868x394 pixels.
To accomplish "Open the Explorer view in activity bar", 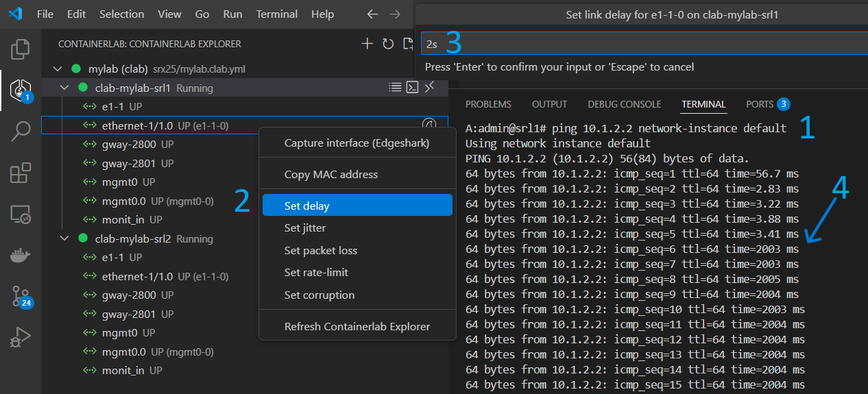I will point(21,49).
